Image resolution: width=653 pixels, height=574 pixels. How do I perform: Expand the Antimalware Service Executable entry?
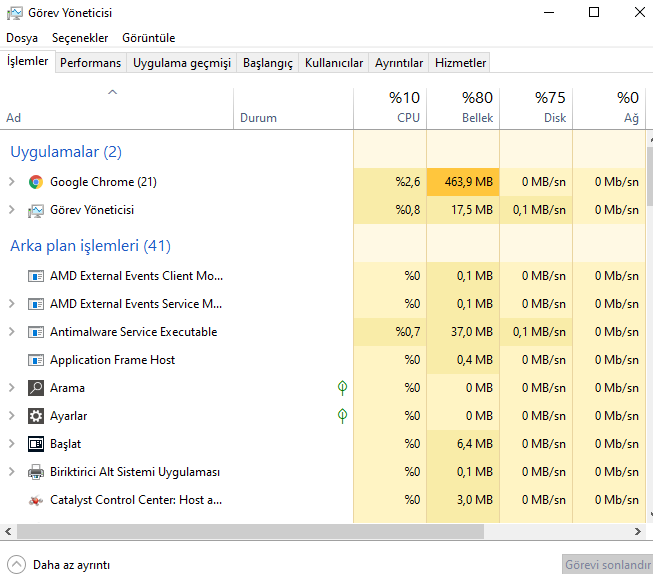point(11,332)
